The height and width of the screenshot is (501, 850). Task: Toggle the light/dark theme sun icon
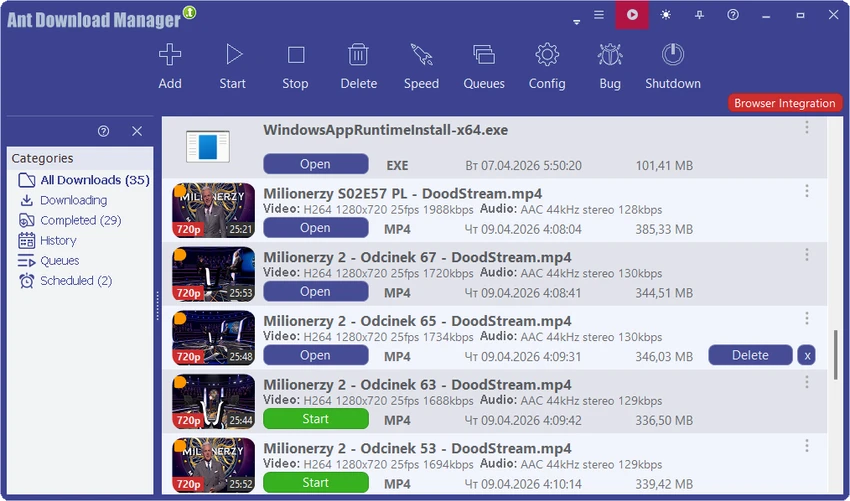pos(666,15)
